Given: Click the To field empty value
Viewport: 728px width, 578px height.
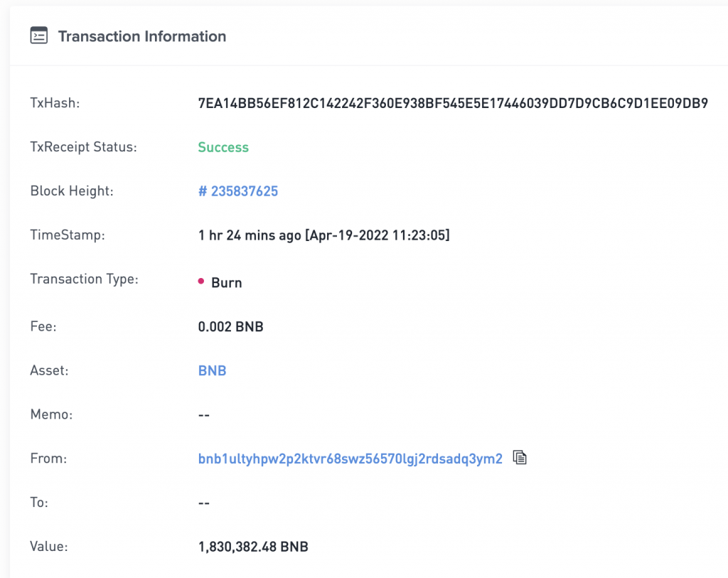Looking at the screenshot, I should (204, 503).
